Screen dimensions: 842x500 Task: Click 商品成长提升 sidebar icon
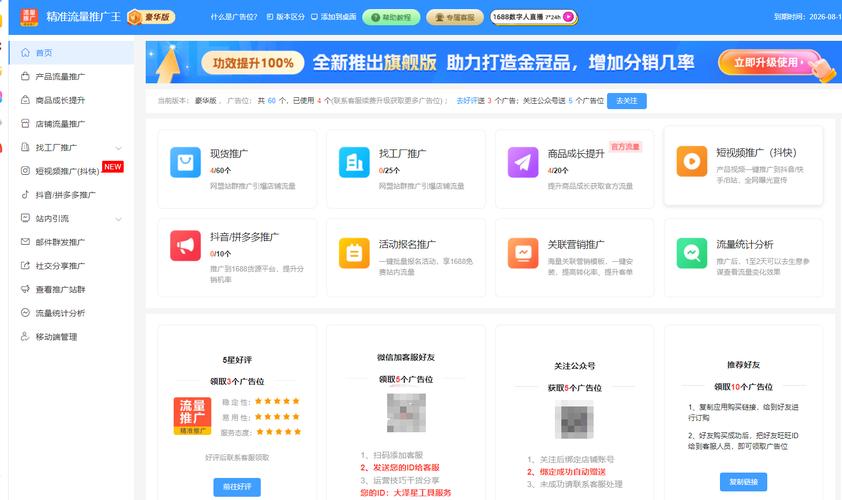point(25,100)
